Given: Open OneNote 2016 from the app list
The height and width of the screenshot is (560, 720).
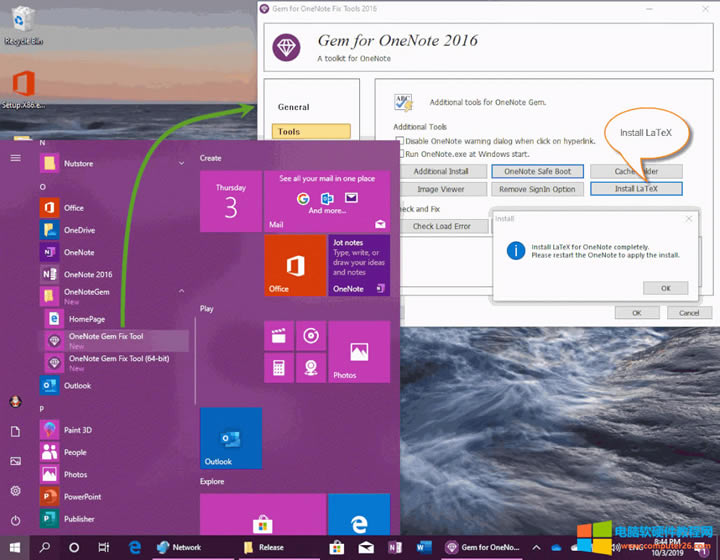Looking at the screenshot, I should click(88, 274).
